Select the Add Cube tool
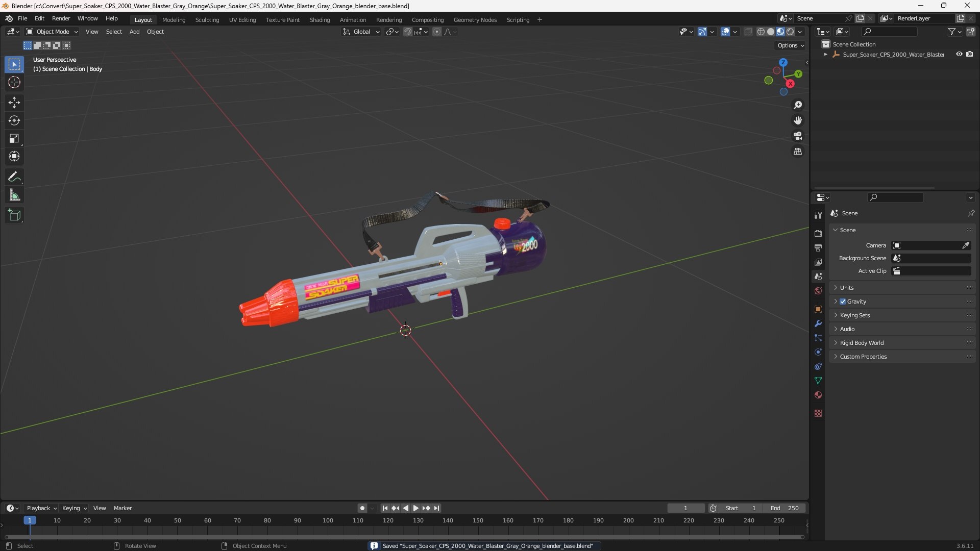 [14, 215]
